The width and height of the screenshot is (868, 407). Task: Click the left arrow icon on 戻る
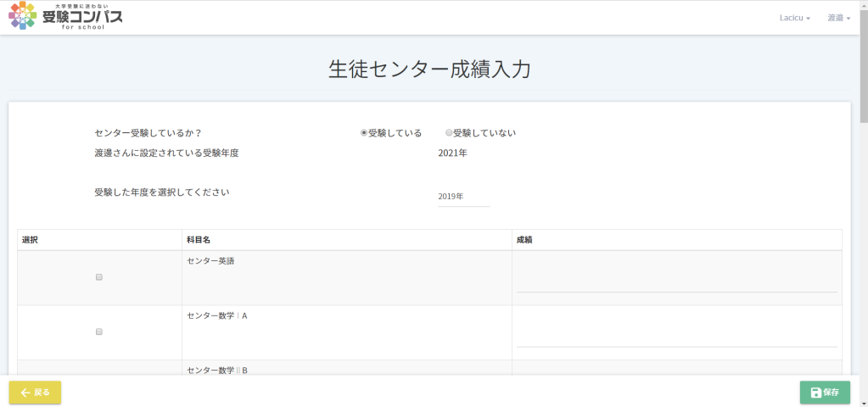pos(25,393)
